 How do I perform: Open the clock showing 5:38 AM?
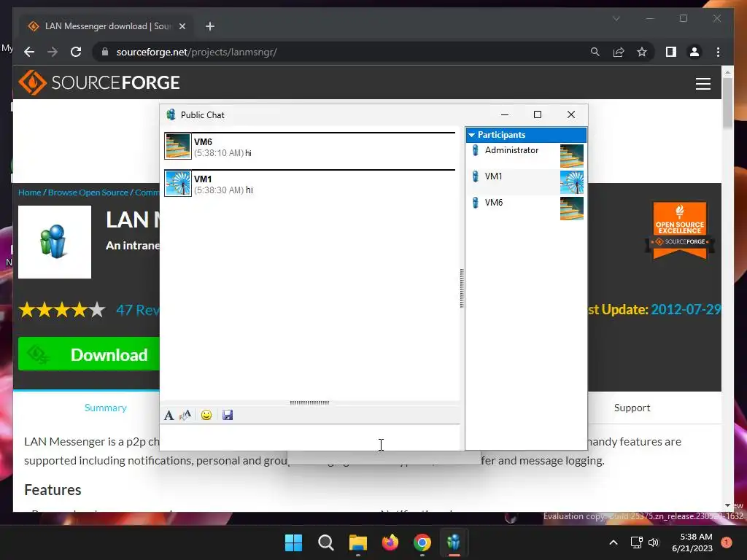click(x=692, y=542)
